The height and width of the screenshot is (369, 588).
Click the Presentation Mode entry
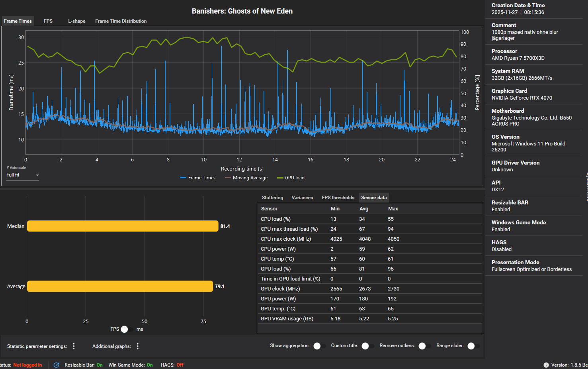[531, 269]
